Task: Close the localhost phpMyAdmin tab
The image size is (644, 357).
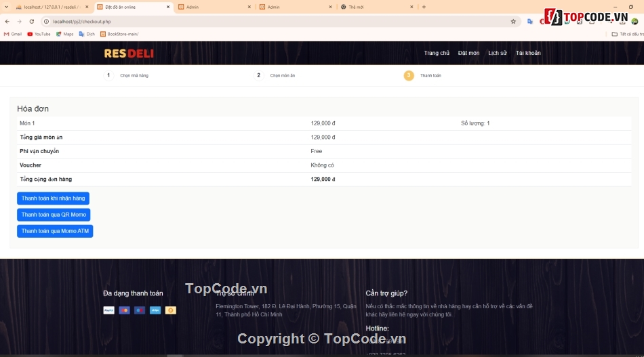Action: pyautogui.click(x=87, y=7)
